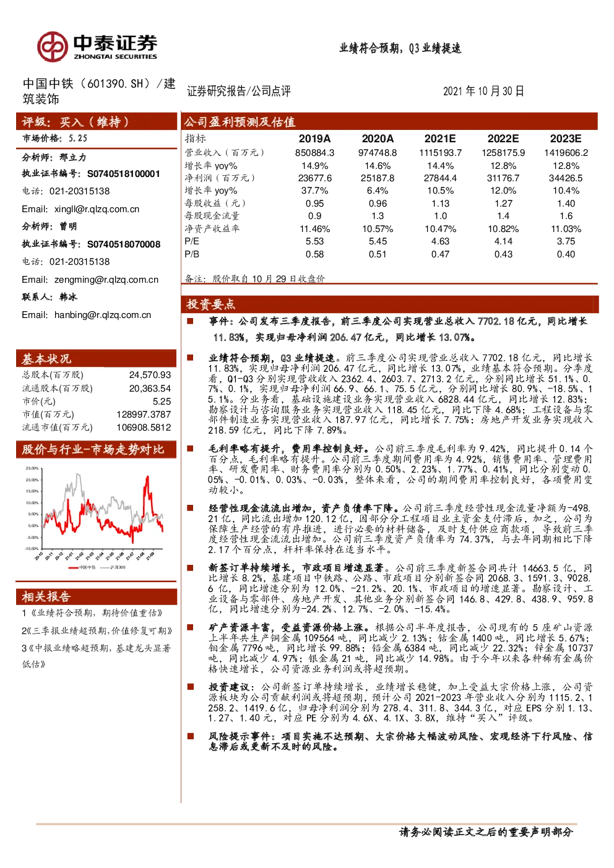Click the 2021E column header
The image size is (614, 868).
[x=440, y=139]
